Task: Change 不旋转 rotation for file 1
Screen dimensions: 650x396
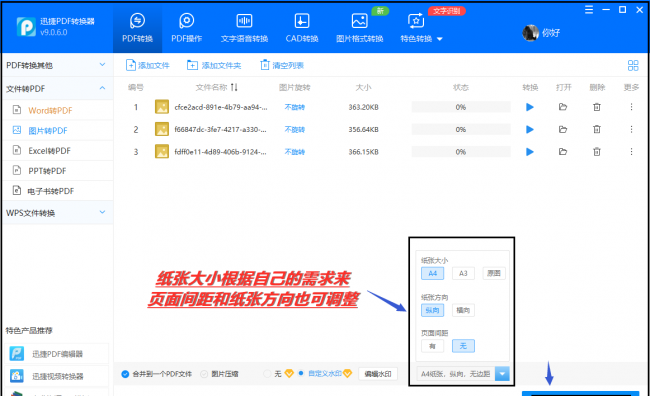Action: click(x=295, y=107)
